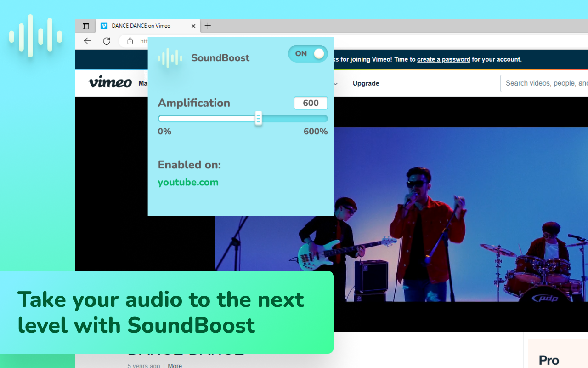588x368 pixels.
Task: Click the Amplification heading text
Action: (x=194, y=103)
